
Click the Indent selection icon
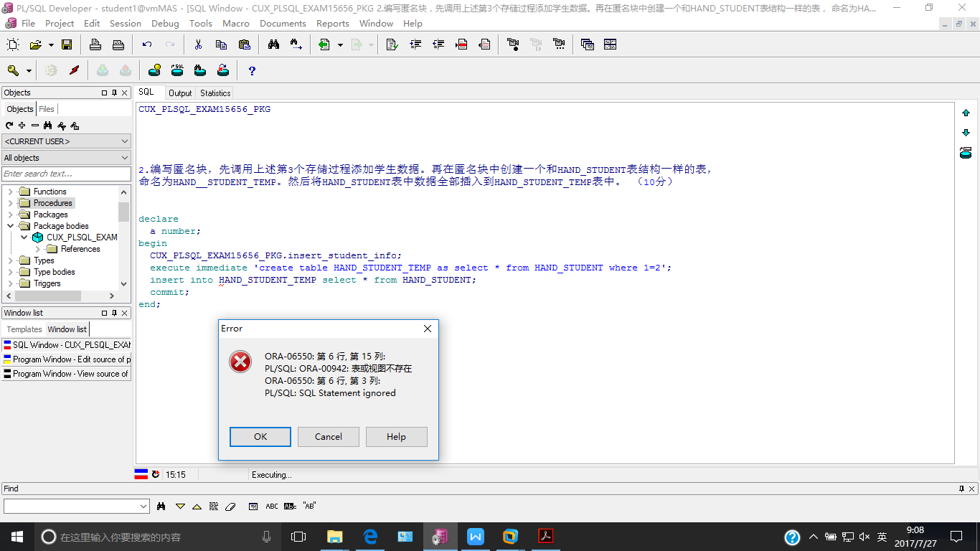415,44
